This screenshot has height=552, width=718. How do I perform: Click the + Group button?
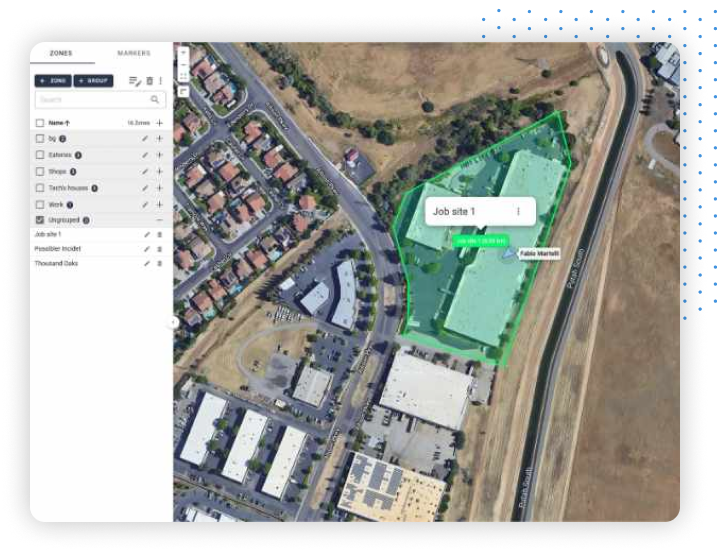(x=93, y=81)
